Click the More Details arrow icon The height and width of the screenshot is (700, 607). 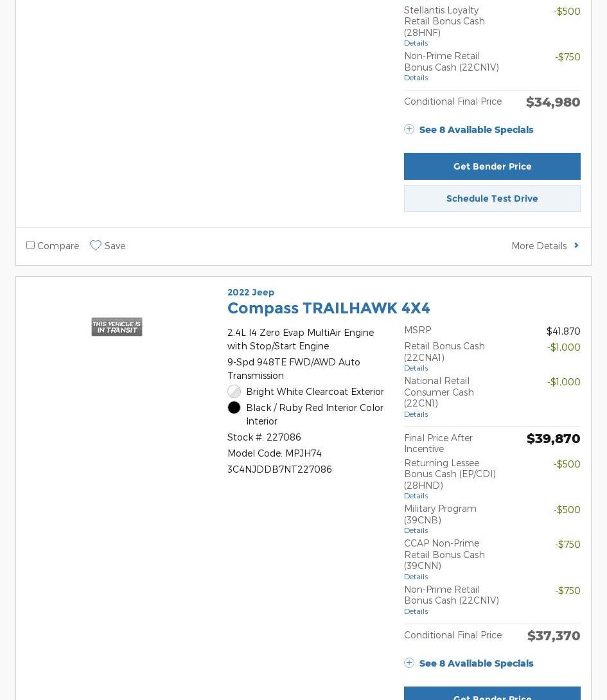(576, 245)
